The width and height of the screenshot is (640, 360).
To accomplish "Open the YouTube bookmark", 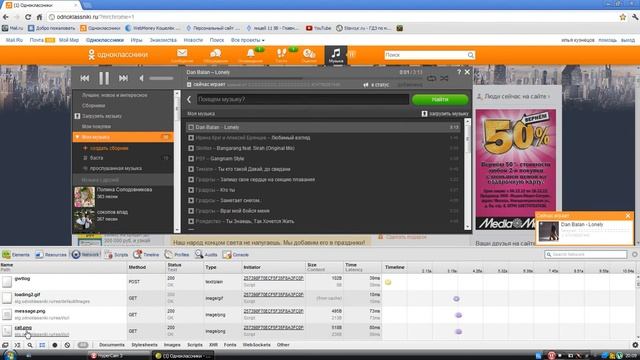I will (318, 28).
